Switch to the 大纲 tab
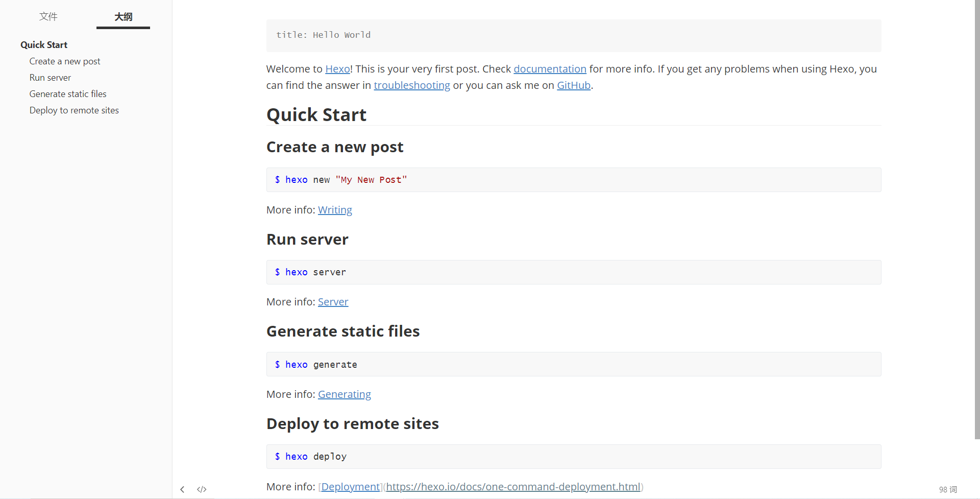 tap(123, 16)
